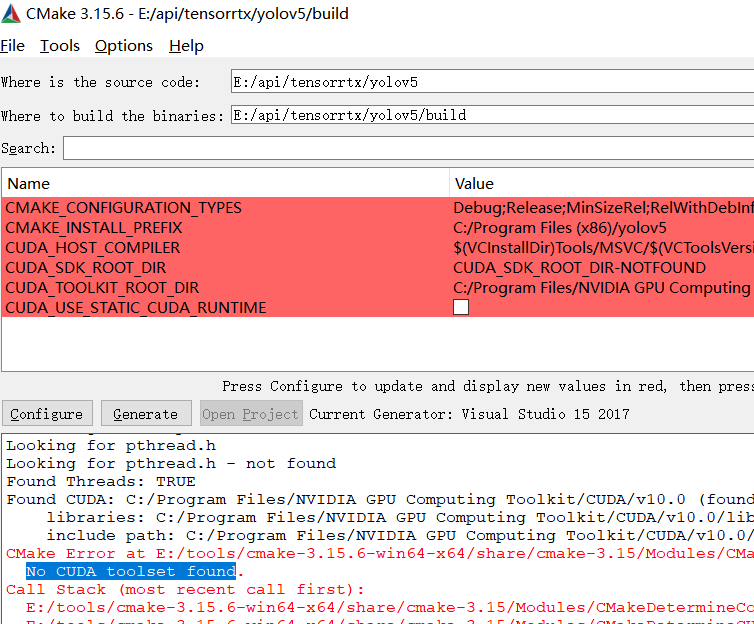
Task: Click the Debug;Release;MinSizeRel value cell
Action: point(602,208)
